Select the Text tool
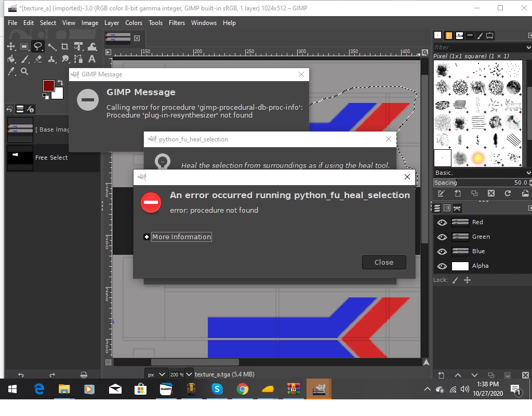Image resolution: width=532 pixels, height=416 pixels. click(91, 59)
